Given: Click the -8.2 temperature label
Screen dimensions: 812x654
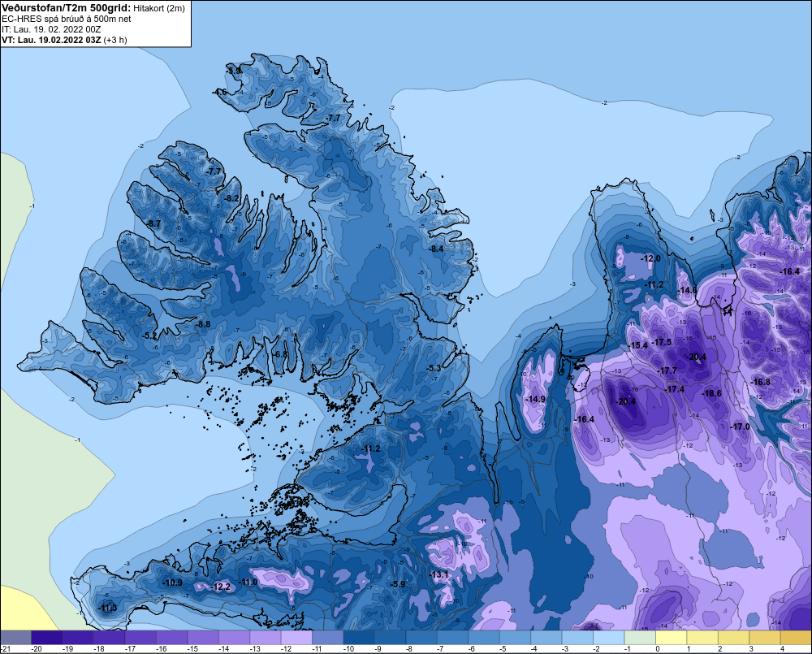Looking at the screenshot, I should coord(231,198).
